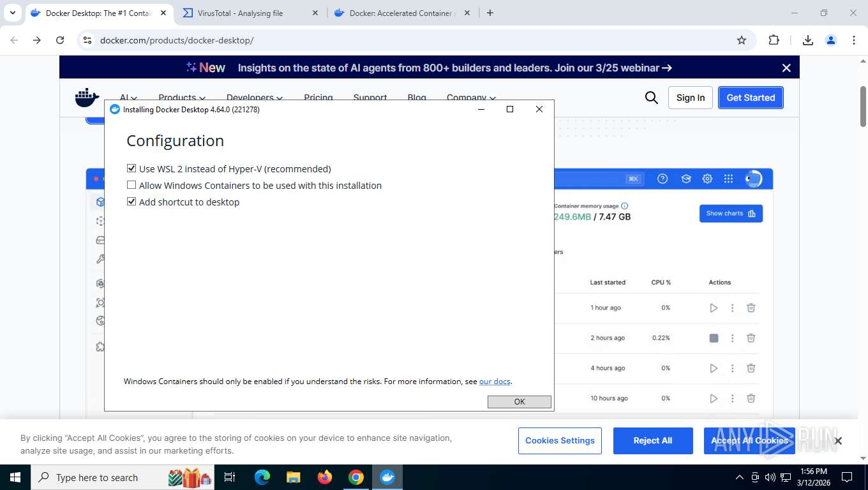Viewport: 868px width, 490px height.
Task: Bookmark this page with star icon
Action: [x=742, y=40]
